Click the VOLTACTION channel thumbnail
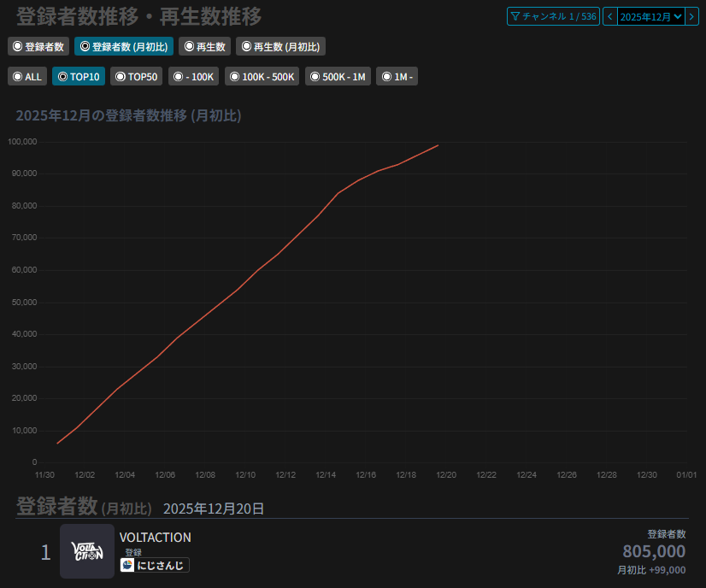The width and height of the screenshot is (706, 588). [87, 551]
